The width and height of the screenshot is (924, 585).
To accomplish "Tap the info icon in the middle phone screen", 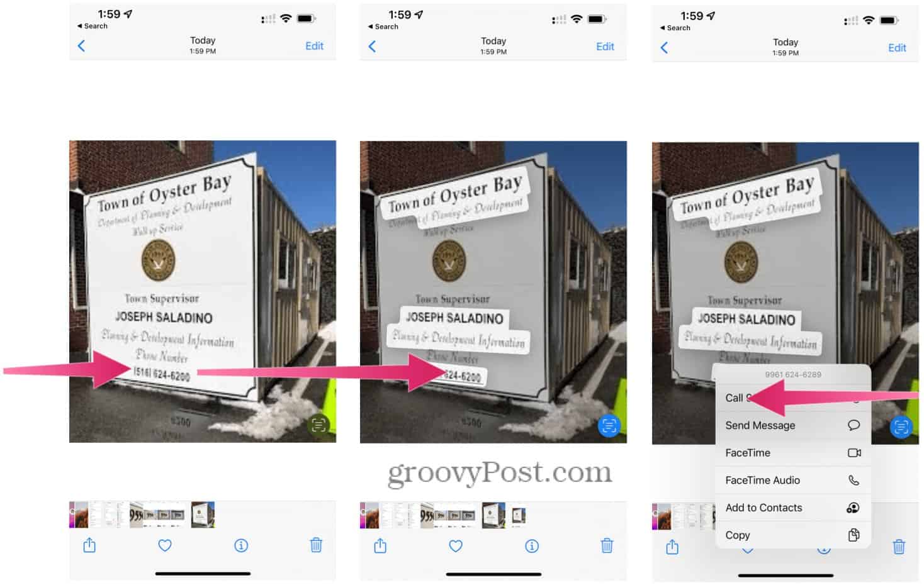I will pos(532,546).
